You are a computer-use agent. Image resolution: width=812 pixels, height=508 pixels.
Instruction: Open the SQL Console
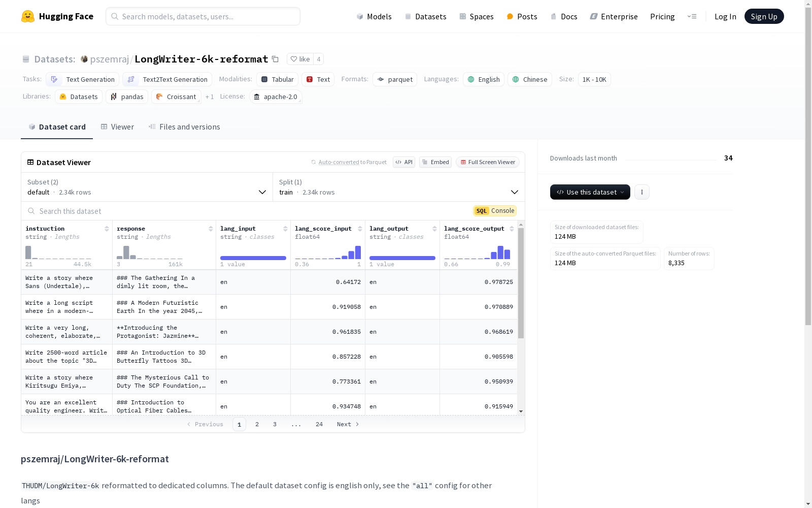495,211
